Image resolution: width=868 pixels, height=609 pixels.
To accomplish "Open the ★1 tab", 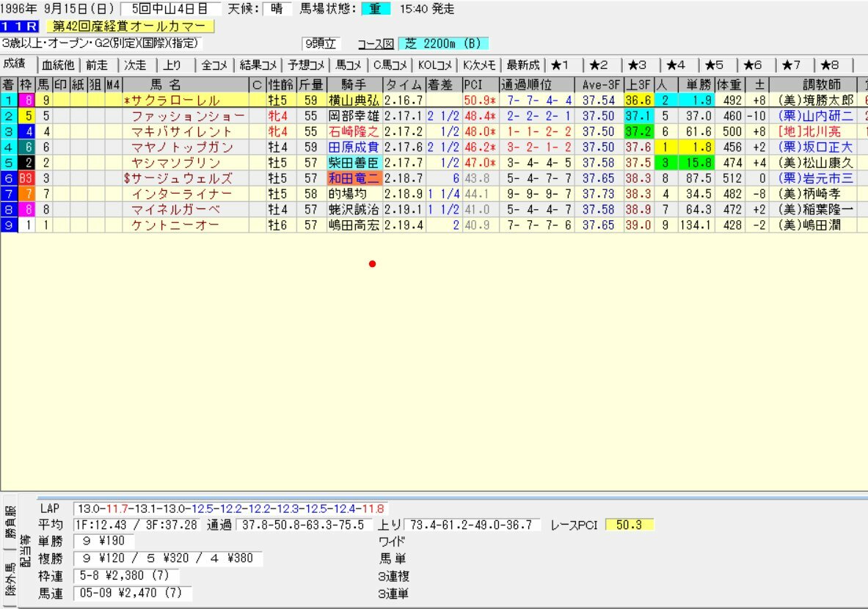I will (560, 65).
